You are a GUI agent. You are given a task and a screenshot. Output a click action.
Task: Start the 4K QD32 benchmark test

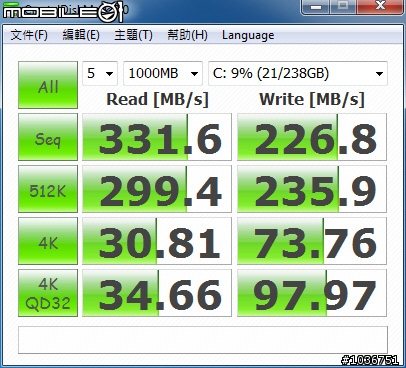click(x=48, y=293)
